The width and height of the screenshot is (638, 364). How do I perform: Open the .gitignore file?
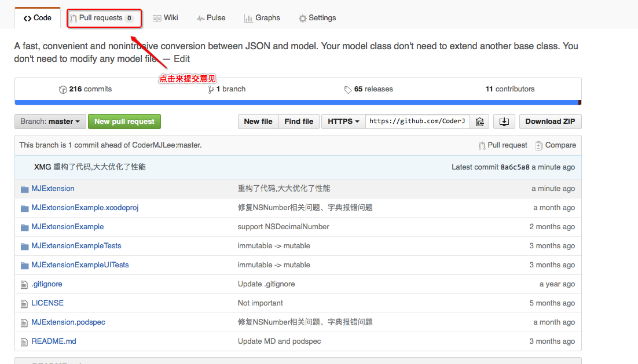pyautogui.click(x=47, y=284)
